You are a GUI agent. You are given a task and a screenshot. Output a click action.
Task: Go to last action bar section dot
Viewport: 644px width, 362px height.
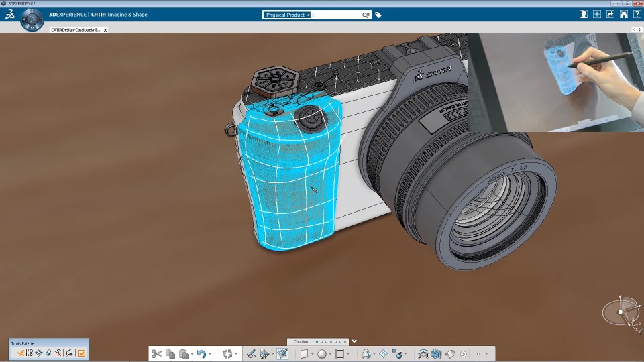[345, 341]
